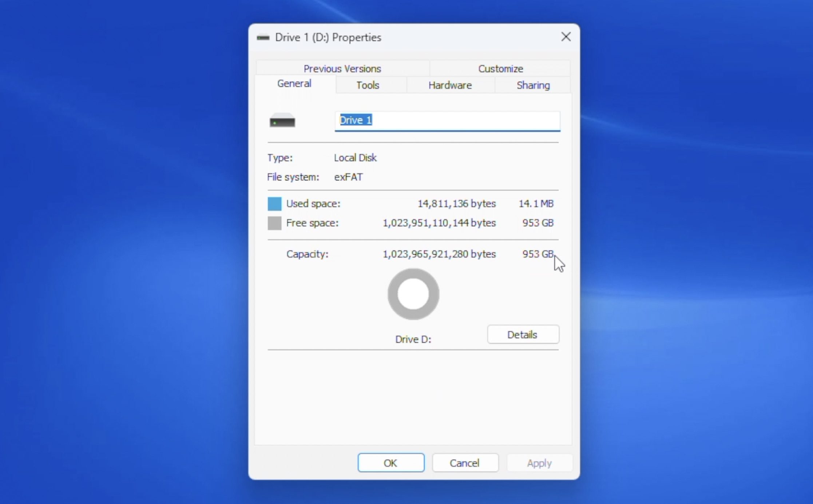Click the large hard drive icon
Viewport: 813px width, 504px height.
[x=282, y=120]
